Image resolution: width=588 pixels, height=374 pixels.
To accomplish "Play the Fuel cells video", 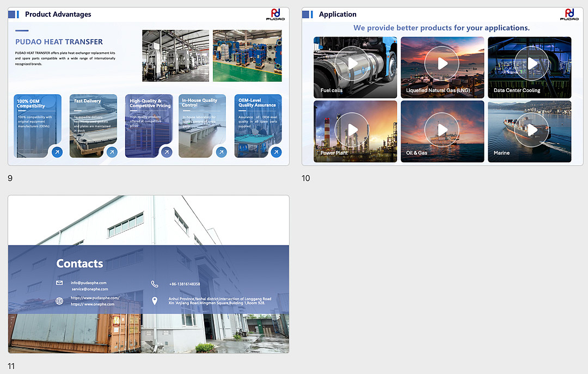I will coord(351,63).
